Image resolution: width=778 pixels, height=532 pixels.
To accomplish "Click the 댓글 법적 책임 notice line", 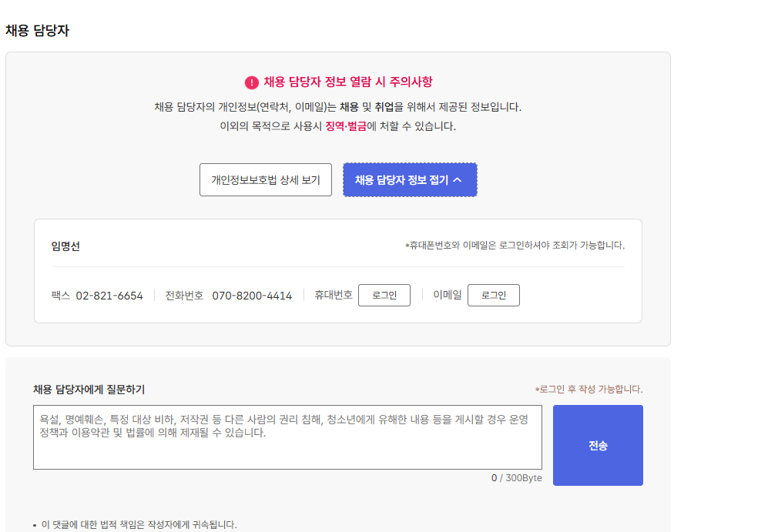I will [139, 524].
